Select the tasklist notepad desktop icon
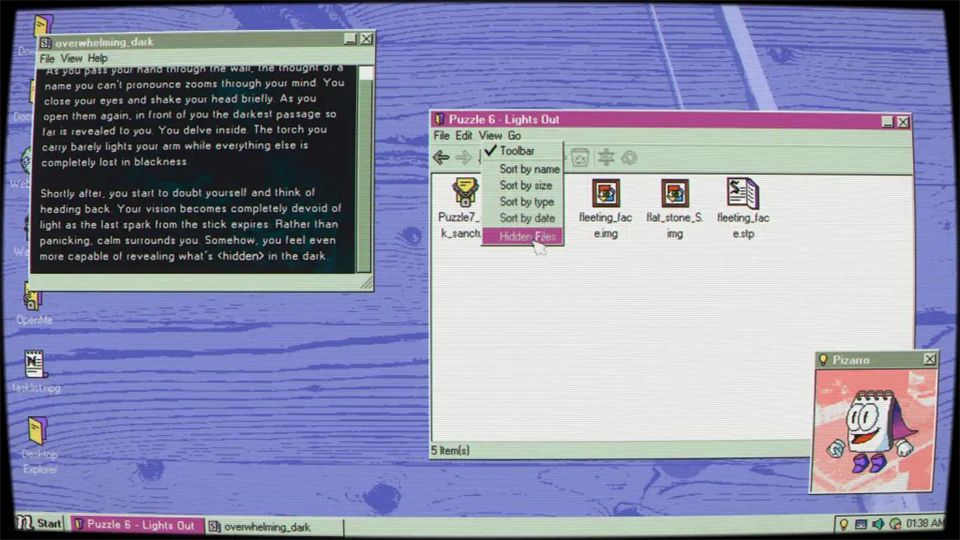This screenshot has width=960, height=540. coord(34,364)
